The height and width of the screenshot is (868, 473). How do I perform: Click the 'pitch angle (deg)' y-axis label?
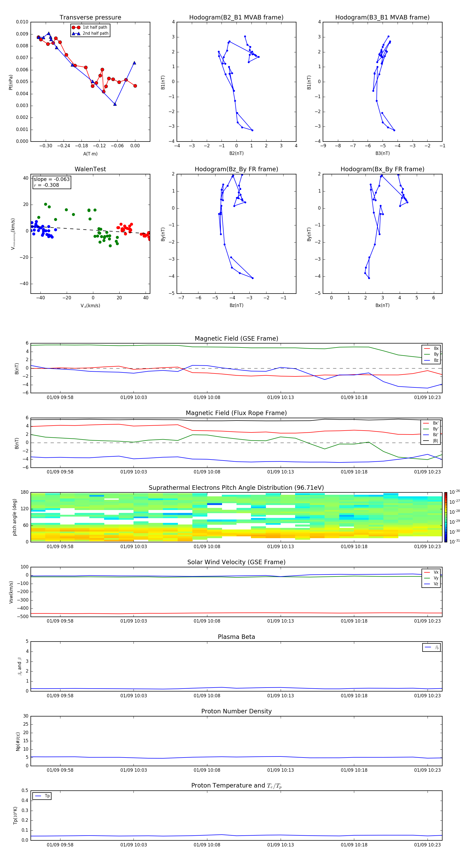[x=14, y=517]
